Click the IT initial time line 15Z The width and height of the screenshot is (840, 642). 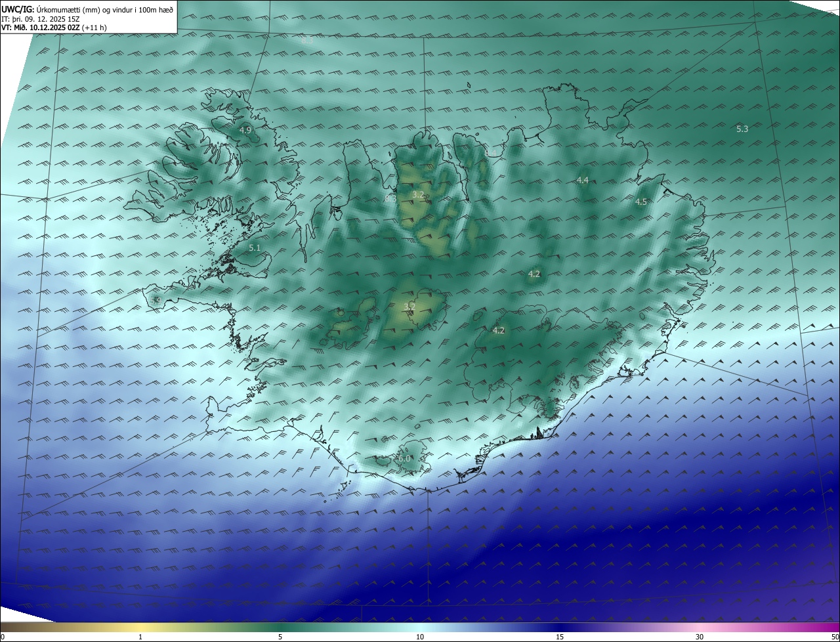41,19
